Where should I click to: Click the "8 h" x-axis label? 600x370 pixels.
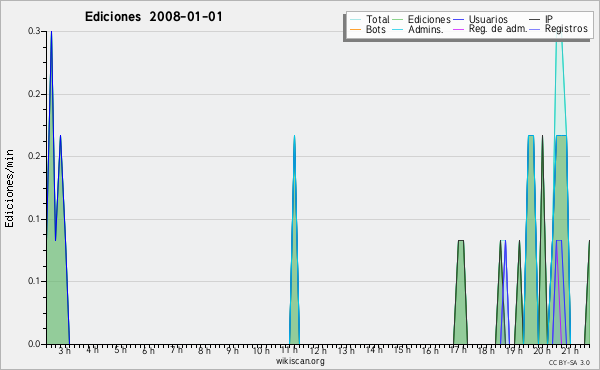(204, 350)
